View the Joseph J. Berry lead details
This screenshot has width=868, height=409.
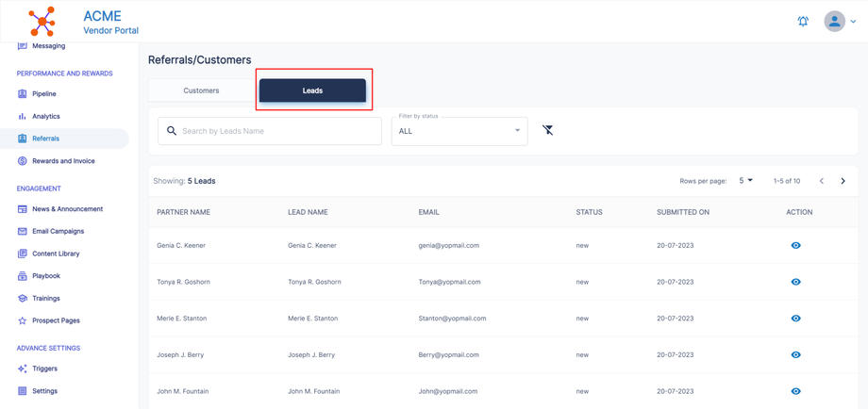click(x=796, y=355)
